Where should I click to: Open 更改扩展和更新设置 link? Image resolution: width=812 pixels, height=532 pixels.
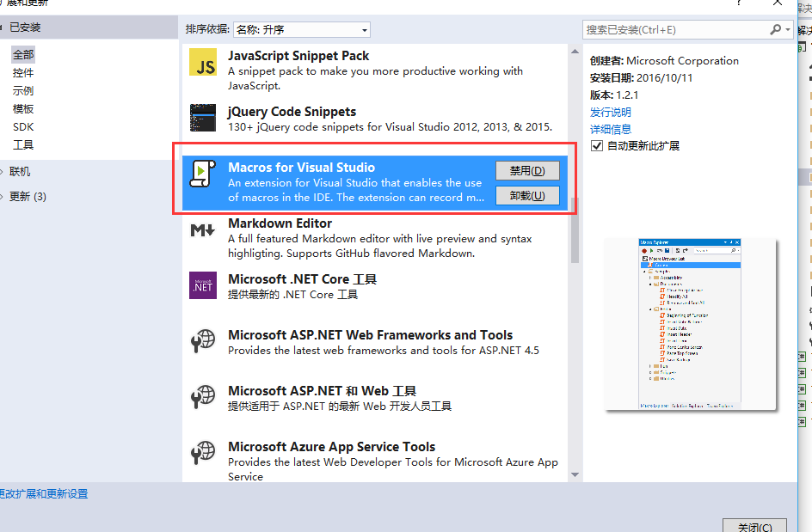[x=44, y=494]
